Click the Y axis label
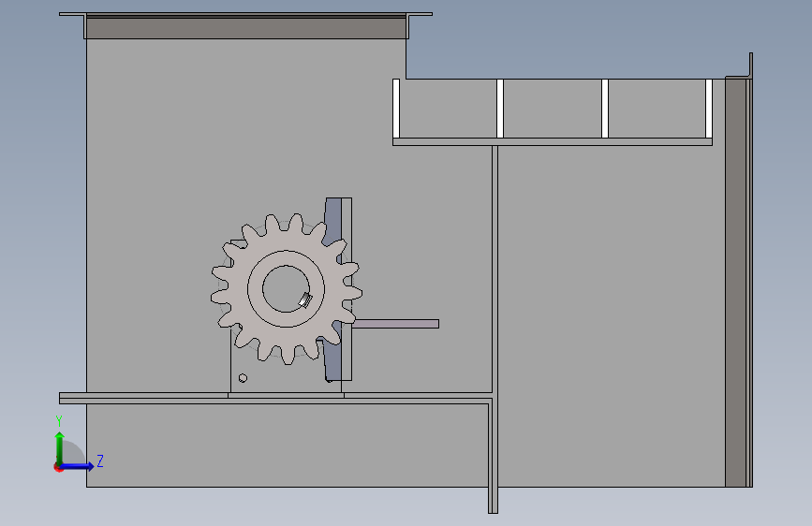The height and width of the screenshot is (526, 812). (x=59, y=420)
